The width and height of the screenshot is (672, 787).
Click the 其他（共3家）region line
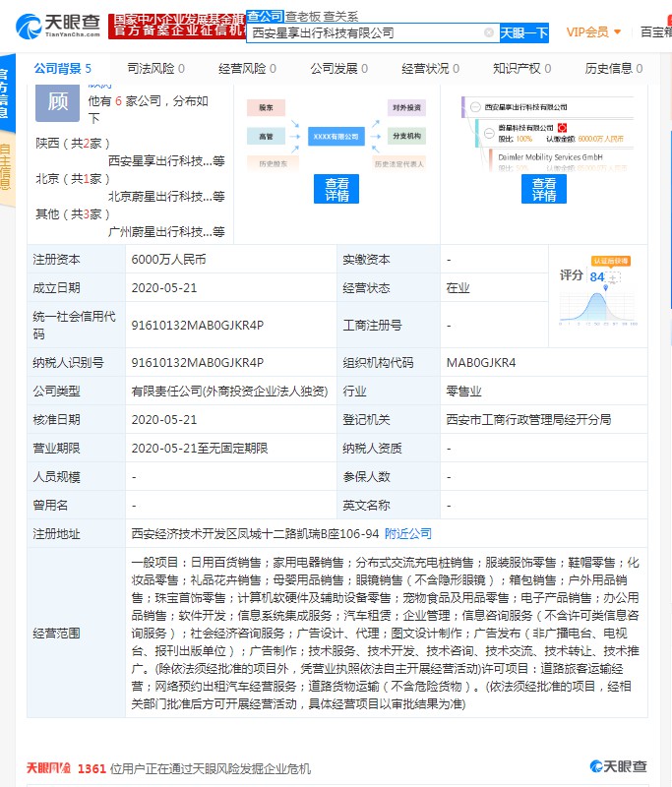(73, 214)
